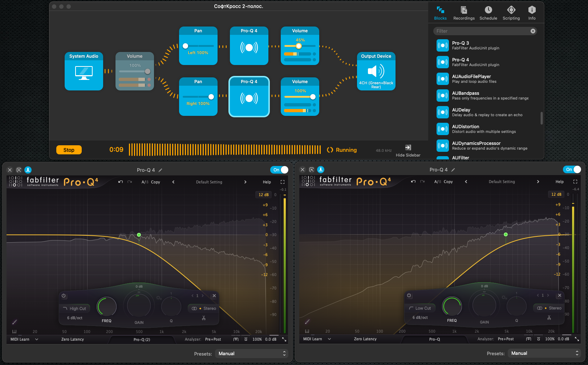This screenshot has height=365, width=588.
Task: Select the System Audio monitor block
Action: [x=84, y=71]
